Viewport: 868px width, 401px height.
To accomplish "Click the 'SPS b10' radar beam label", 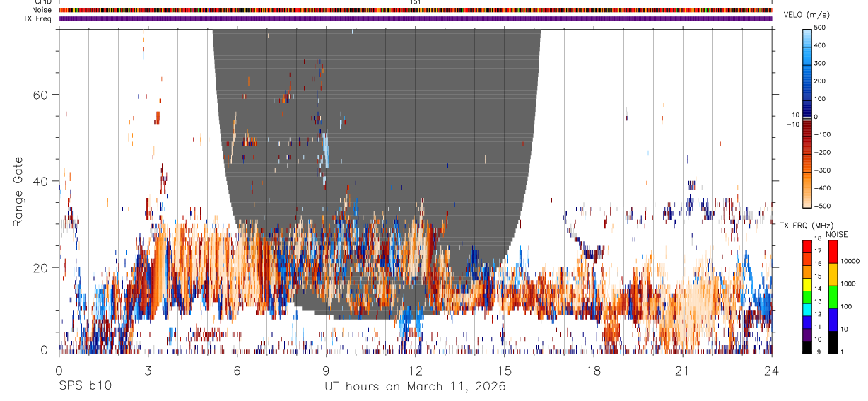I will [x=84, y=386].
